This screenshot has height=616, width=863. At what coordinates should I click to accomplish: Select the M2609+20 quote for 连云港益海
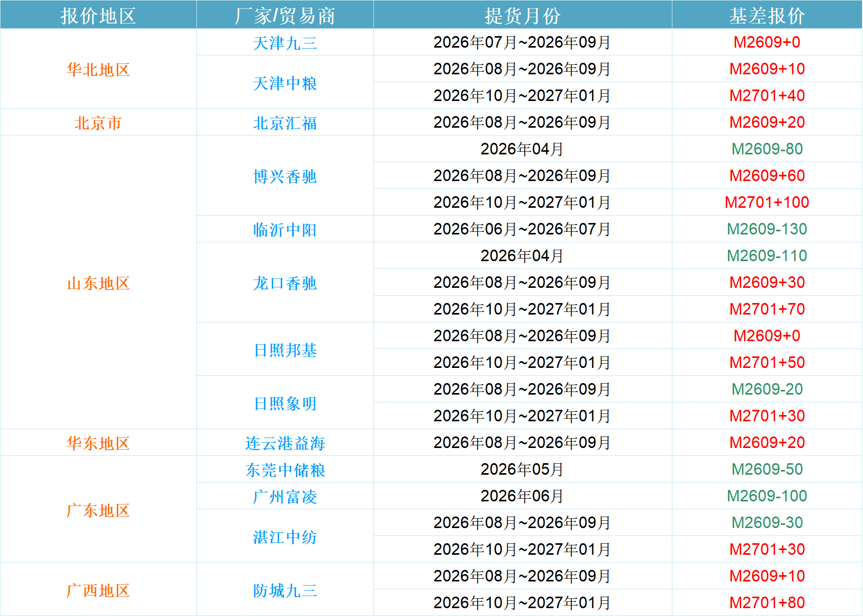[x=767, y=443]
